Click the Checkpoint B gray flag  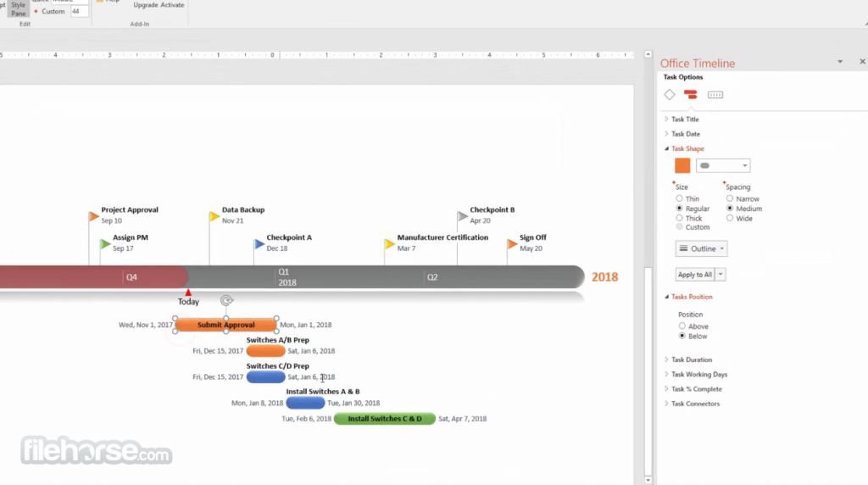click(x=462, y=216)
